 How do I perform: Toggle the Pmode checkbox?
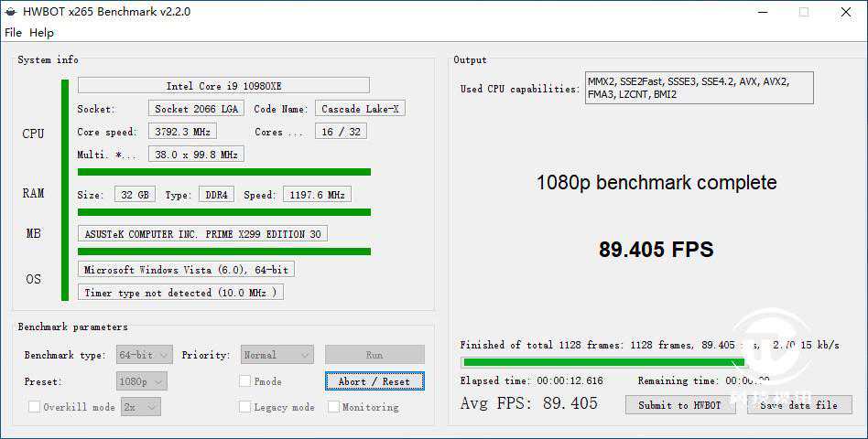245,381
